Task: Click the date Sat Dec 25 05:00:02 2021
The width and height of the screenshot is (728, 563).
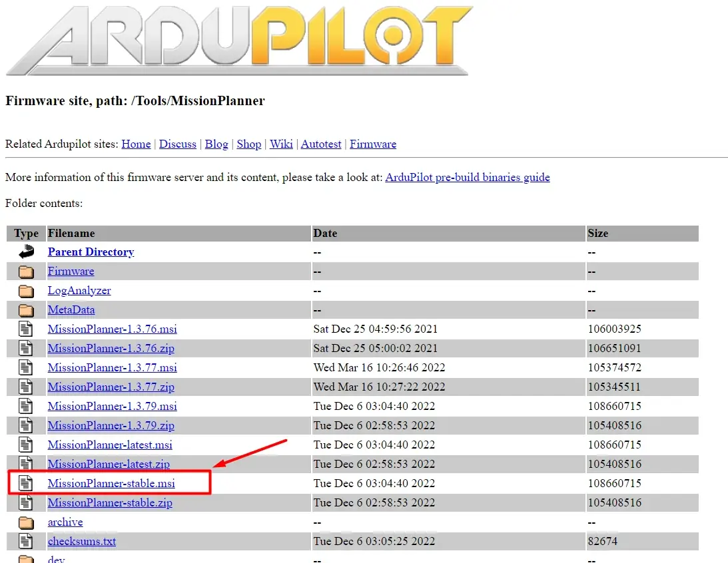Action: (x=376, y=348)
